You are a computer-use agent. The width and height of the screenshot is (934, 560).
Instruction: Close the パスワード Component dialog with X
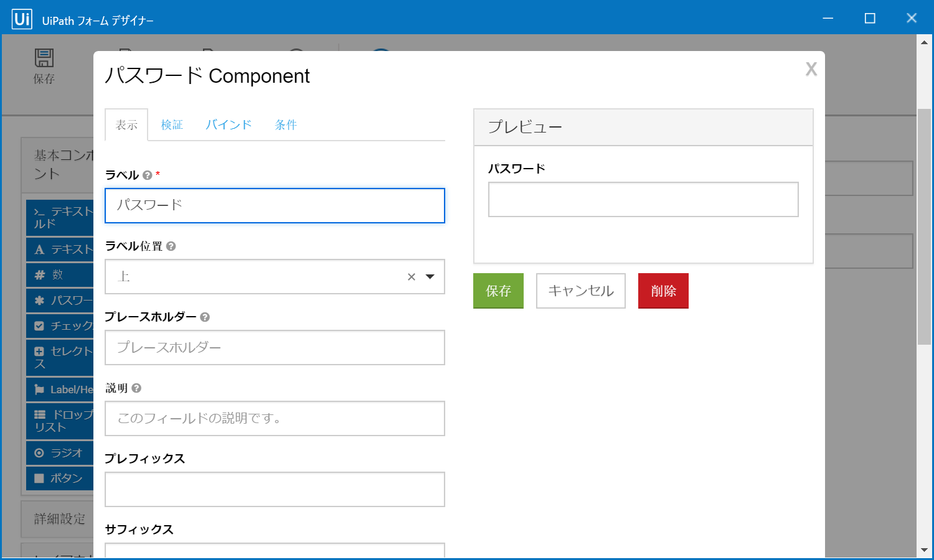(811, 69)
